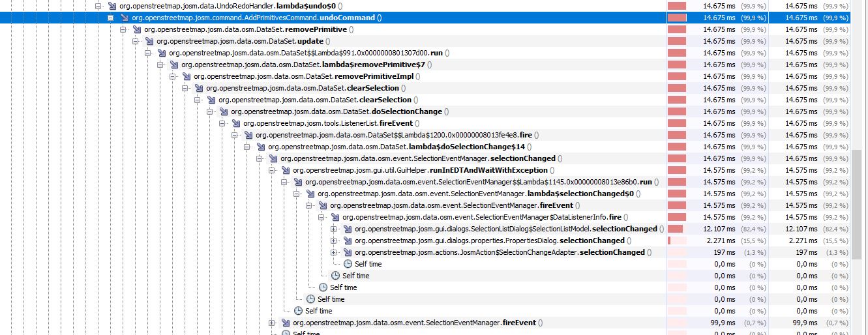The width and height of the screenshot is (868, 335).
Task: Expand the collapsed SelectionEventManager.fireEvent node
Action: [x=272, y=323]
